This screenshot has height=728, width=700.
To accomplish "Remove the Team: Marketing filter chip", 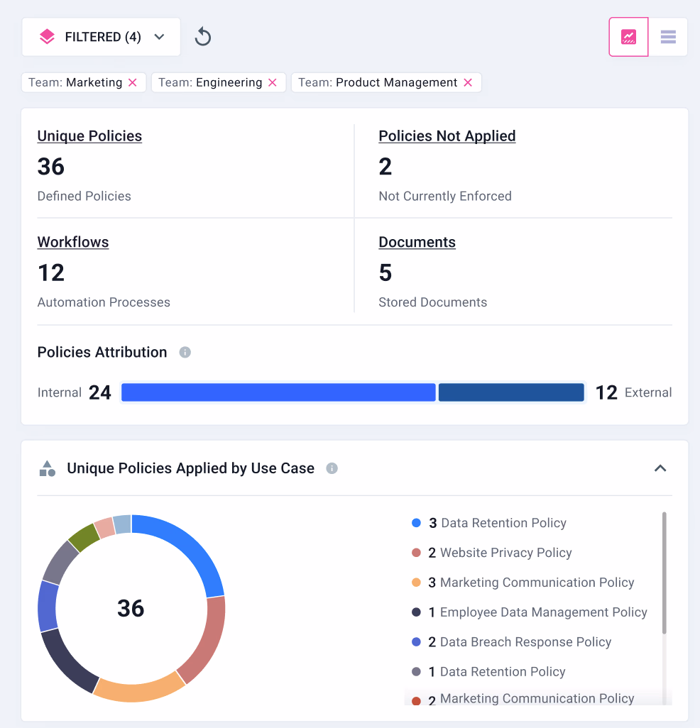I will tap(133, 82).
